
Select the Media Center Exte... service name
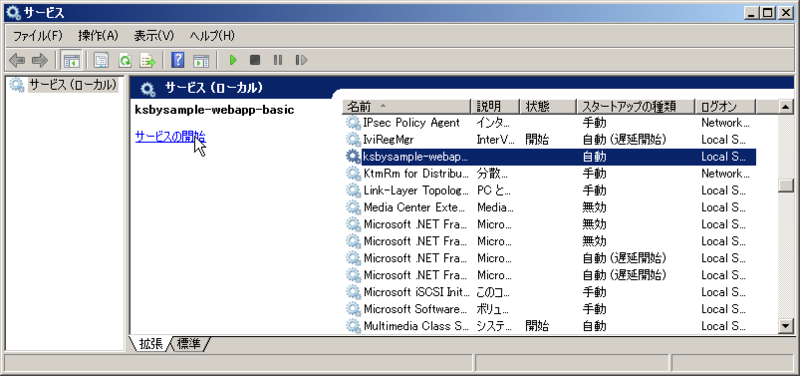point(415,207)
